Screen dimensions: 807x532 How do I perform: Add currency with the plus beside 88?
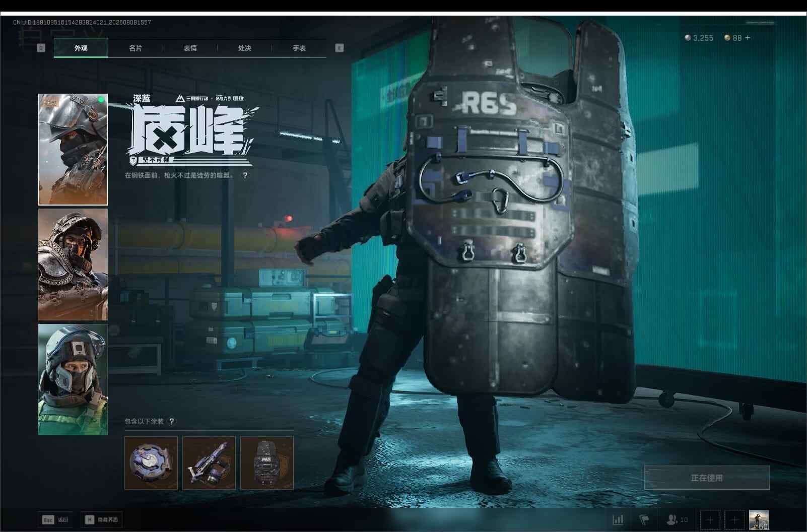point(748,38)
